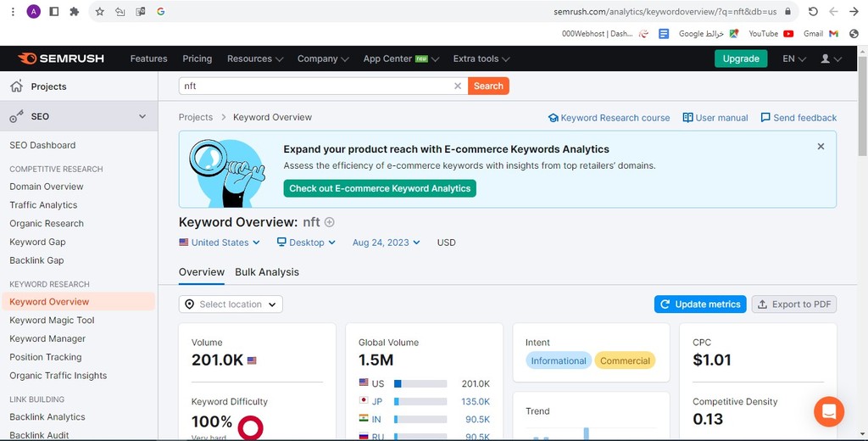Open the Features menu item

pos(148,59)
